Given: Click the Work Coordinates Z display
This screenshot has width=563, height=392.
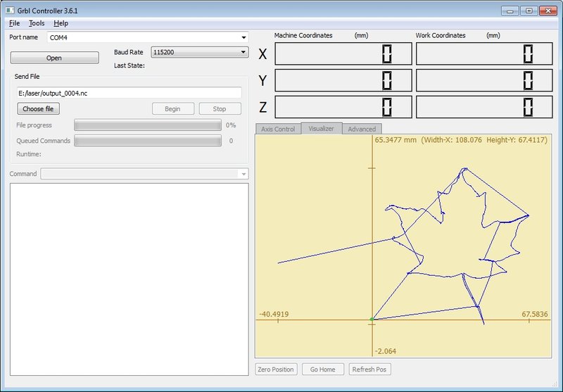Looking at the screenshot, I should (x=484, y=107).
